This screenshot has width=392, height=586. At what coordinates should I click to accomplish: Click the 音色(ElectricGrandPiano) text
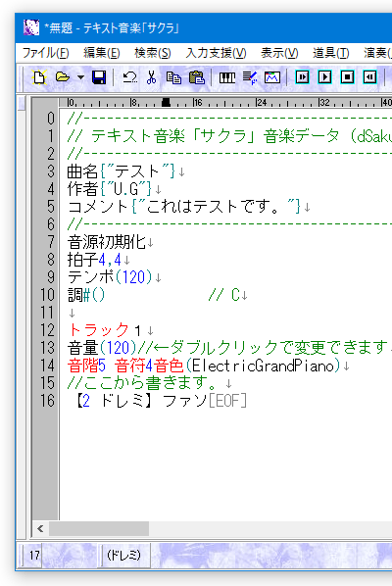click(x=248, y=366)
